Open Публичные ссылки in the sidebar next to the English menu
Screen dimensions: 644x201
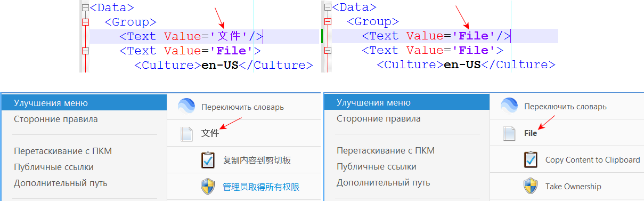pos(377,167)
